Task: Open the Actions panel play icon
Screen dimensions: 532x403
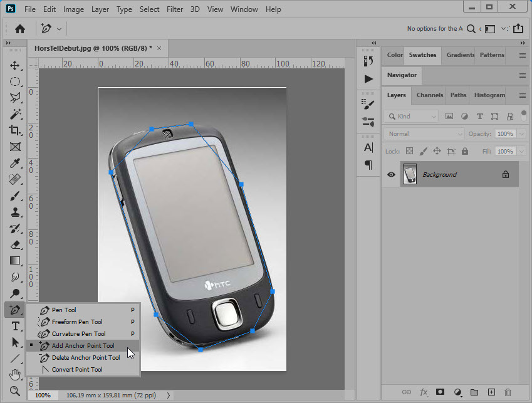Action: (x=368, y=79)
